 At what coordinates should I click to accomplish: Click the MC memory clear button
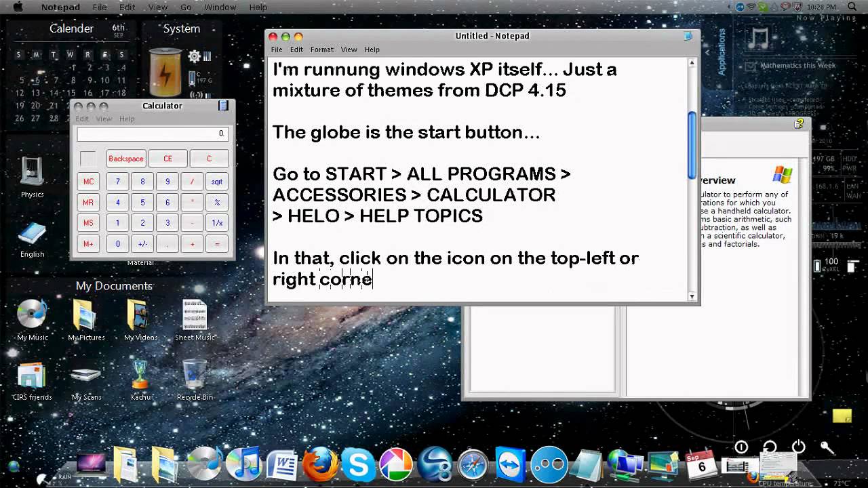tap(89, 182)
